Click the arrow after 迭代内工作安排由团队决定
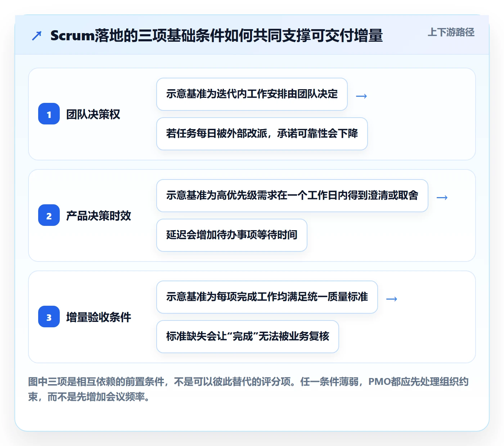 tap(361, 96)
